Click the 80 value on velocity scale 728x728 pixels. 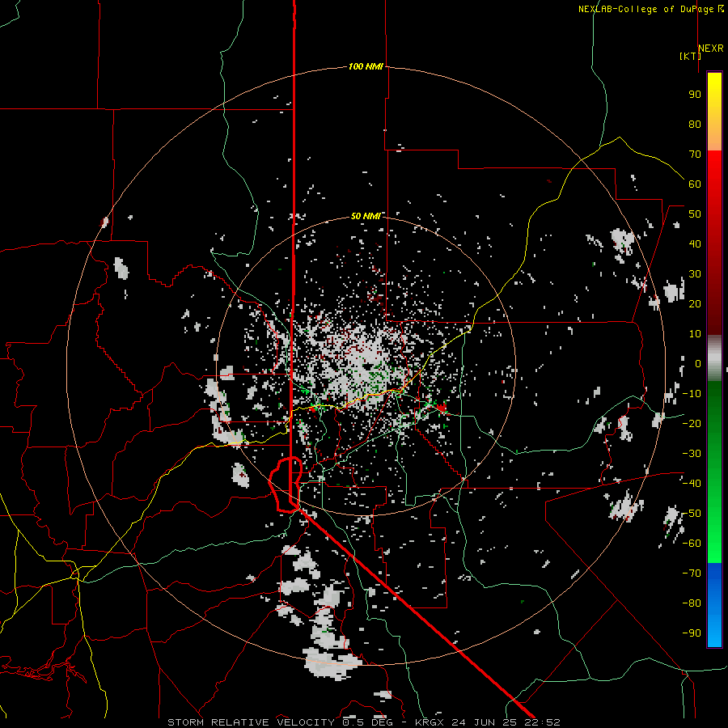click(695, 124)
